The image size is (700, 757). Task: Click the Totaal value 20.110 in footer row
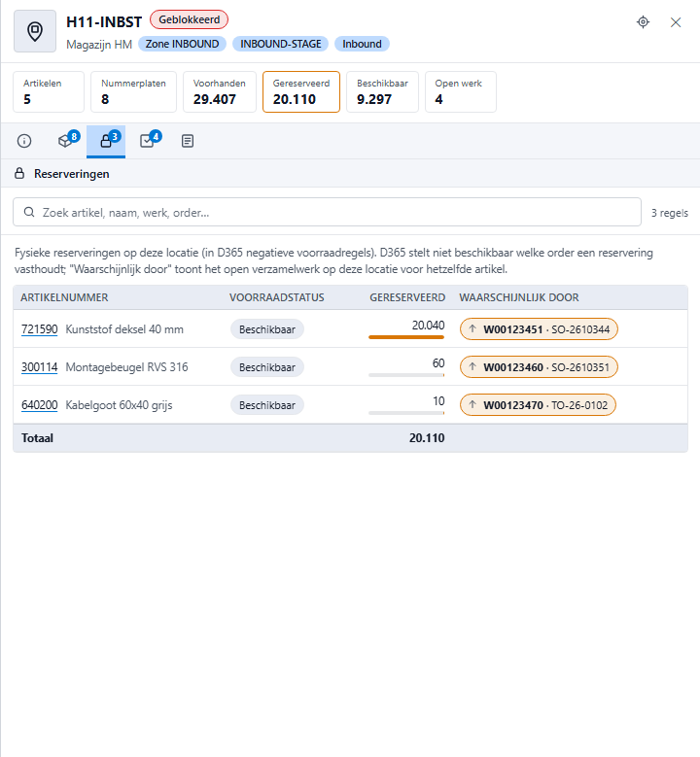point(427,438)
